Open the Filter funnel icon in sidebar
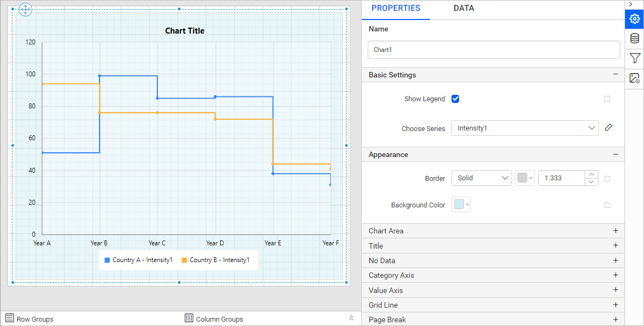Image resolution: width=644 pixels, height=326 pixels. [634, 58]
